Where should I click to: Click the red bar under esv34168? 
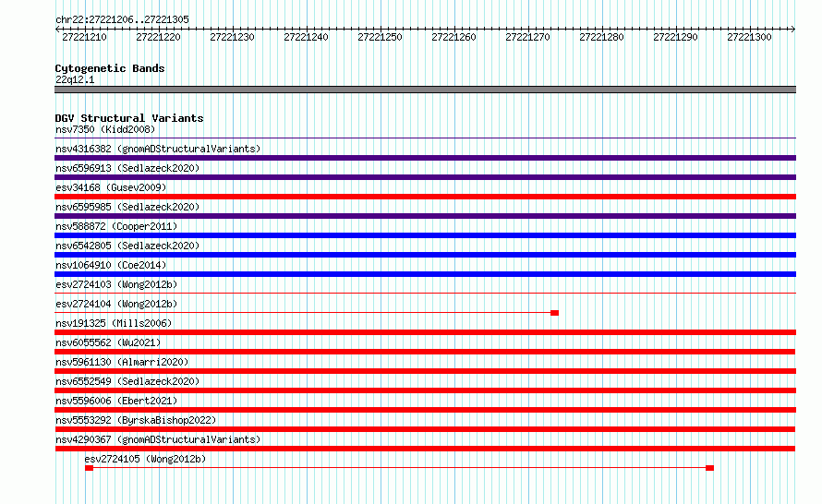tap(425, 197)
